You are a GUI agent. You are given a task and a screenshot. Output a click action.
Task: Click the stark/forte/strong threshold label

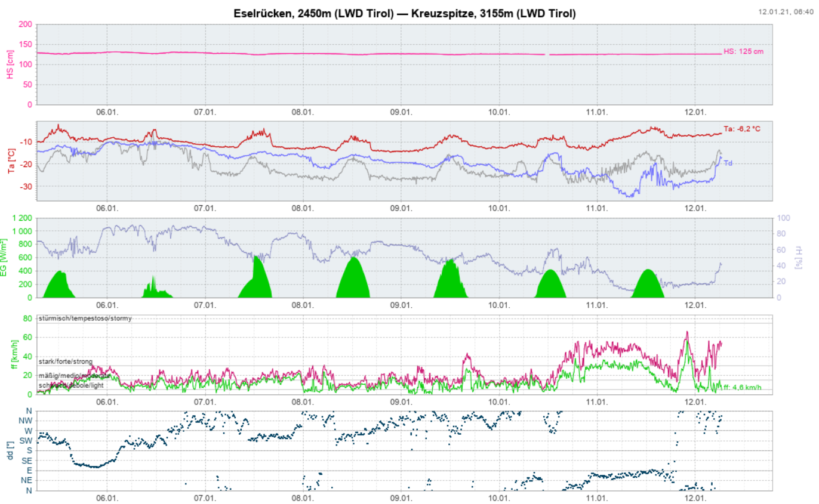66,361
